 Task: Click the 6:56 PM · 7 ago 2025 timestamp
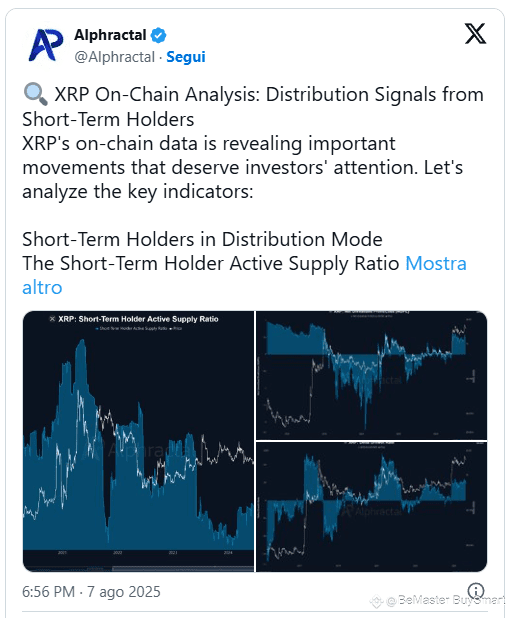[91, 592]
